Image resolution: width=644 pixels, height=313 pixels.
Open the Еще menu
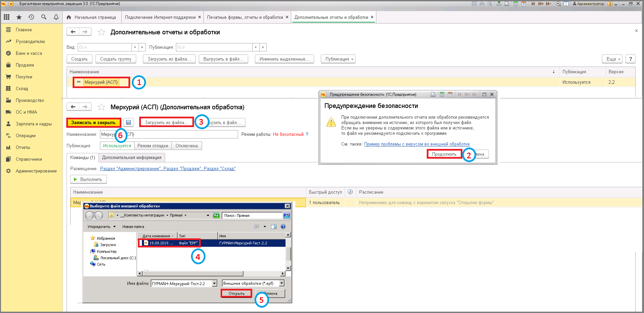coord(612,59)
